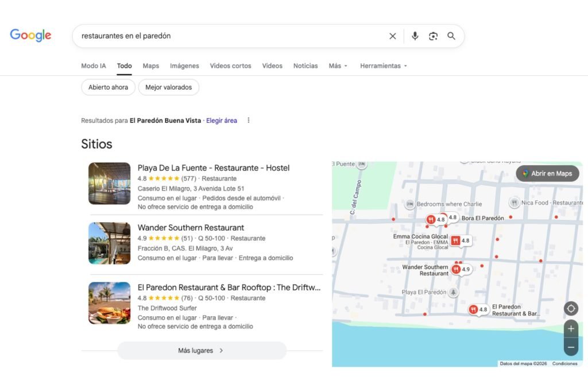Center the map on my location
The image size is (588, 392).
571,308
